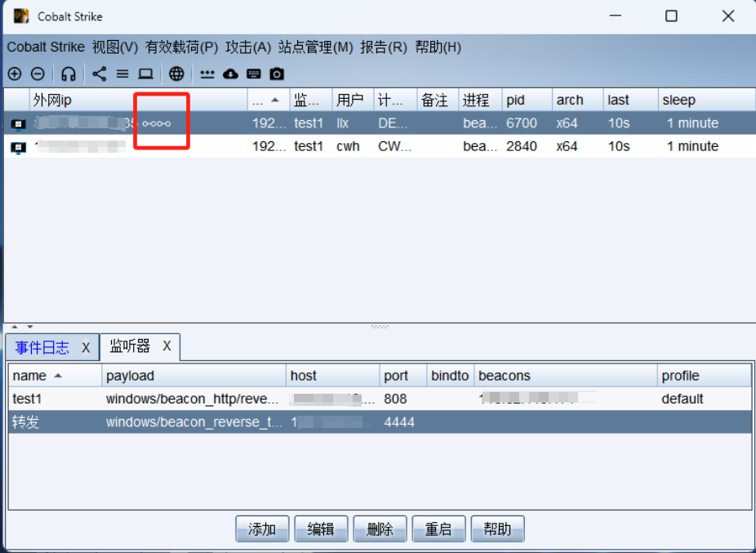The width and height of the screenshot is (756, 553).
Task: Sort sessions by the sleep column
Action: click(706, 100)
